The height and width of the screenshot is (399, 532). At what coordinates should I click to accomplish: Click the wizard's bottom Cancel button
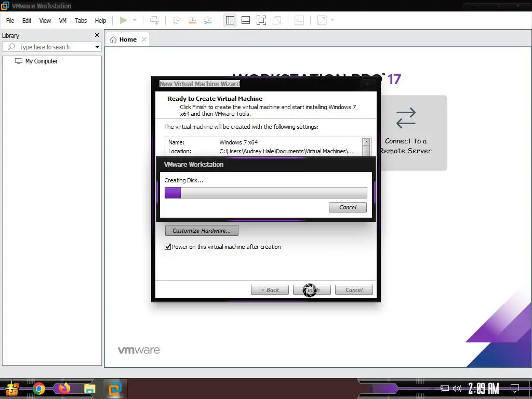[x=354, y=290]
